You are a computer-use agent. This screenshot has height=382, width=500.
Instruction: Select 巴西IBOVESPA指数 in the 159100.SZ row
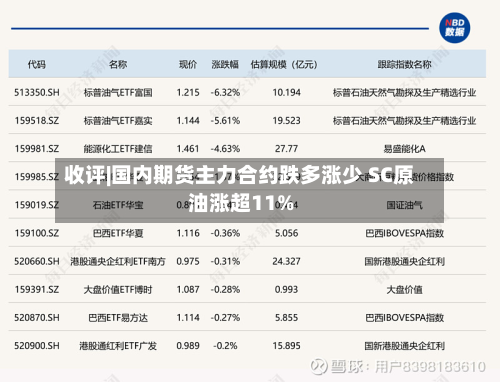[404, 233]
